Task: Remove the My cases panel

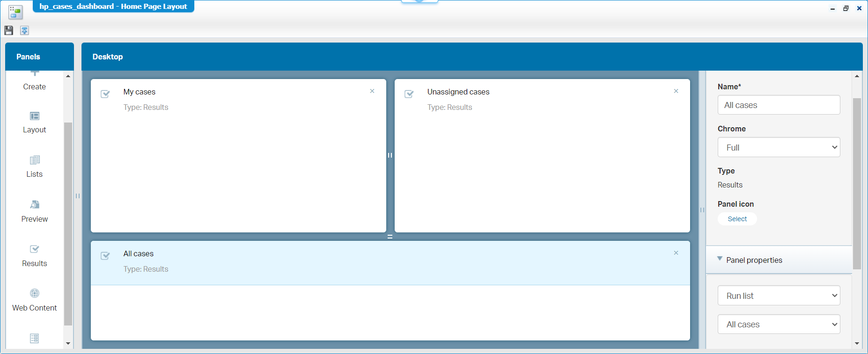Action: click(x=372, y=91)
